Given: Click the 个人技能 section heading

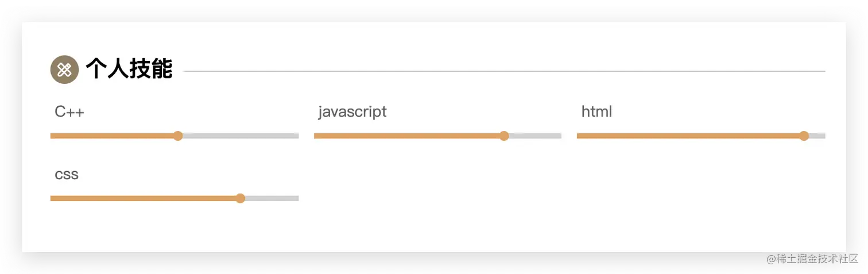Looking at the screenshot, I should click(129, 69).
